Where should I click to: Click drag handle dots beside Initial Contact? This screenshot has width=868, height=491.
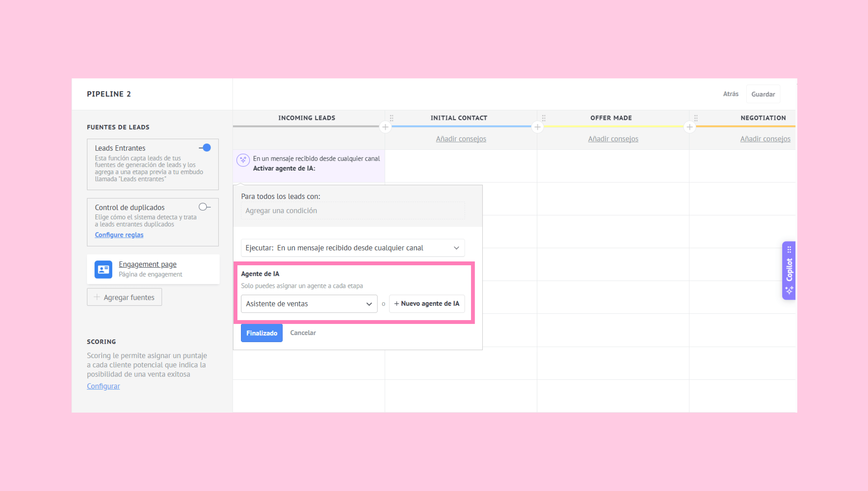click(392, 118)
